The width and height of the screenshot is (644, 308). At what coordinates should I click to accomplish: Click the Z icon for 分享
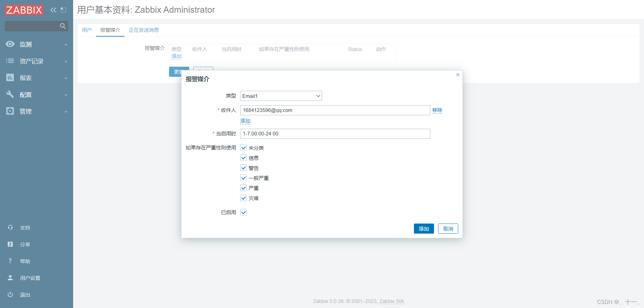click(10, 244)
